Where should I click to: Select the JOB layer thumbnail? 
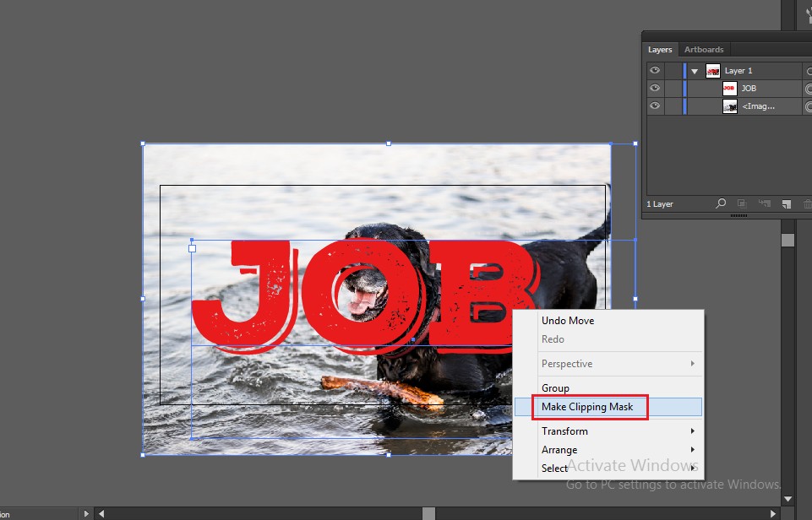pos(729,88)
